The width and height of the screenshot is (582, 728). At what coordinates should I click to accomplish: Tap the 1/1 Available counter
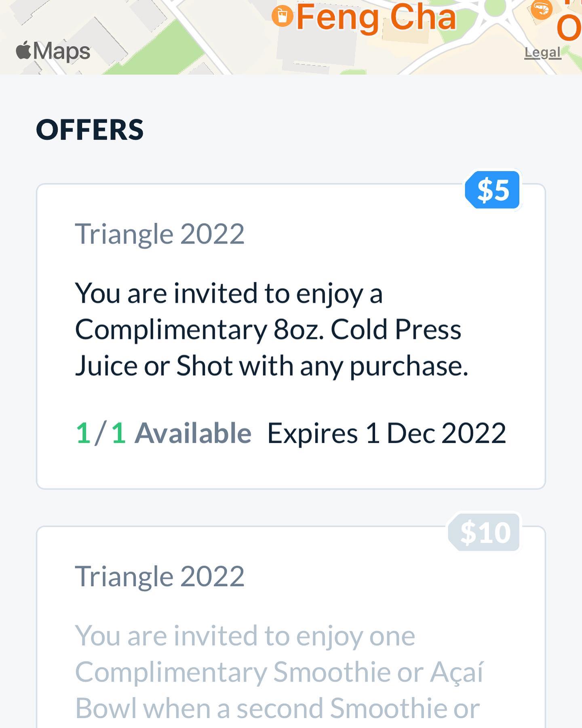tap(164, 433)
